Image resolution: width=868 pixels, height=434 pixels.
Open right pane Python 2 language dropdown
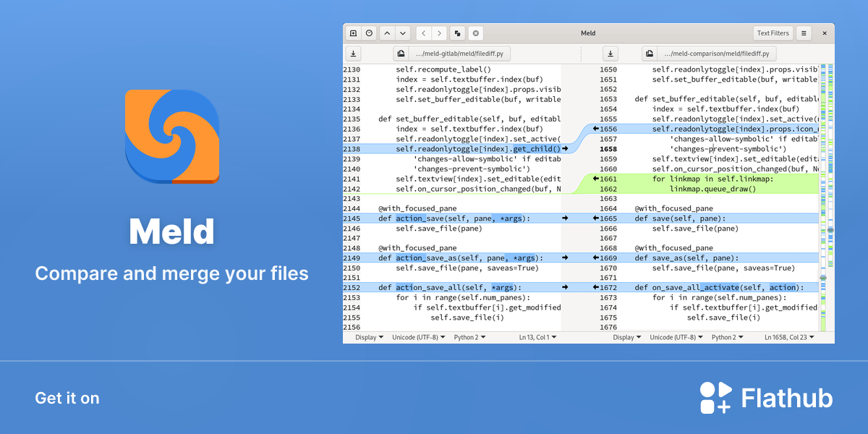coord(728,337)
